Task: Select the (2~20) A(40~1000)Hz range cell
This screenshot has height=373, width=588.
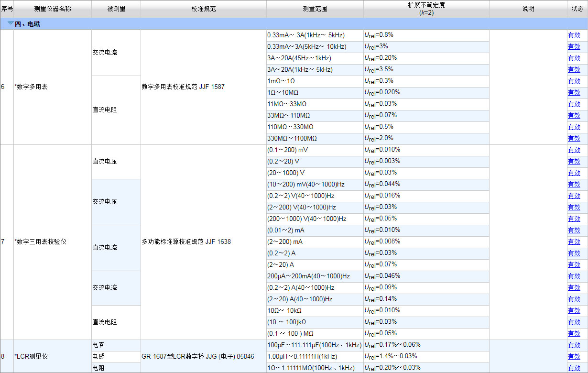Action: (x=315, y=299)
